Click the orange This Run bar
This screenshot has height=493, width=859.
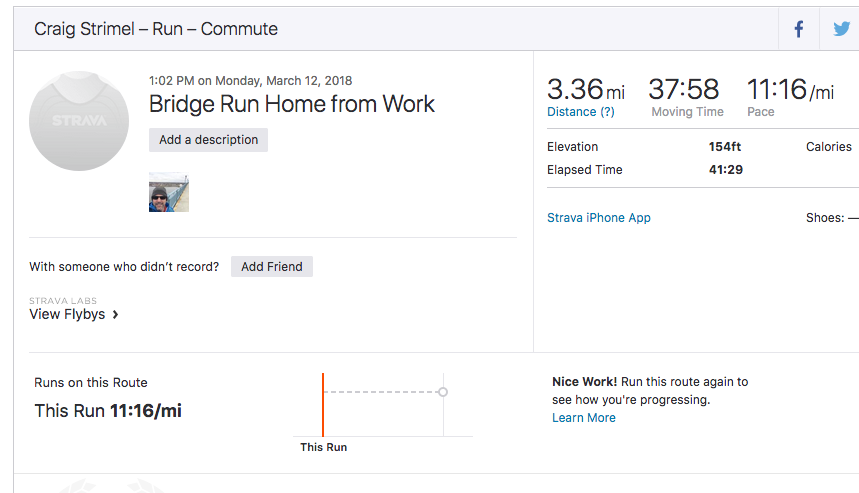[323, 404]
